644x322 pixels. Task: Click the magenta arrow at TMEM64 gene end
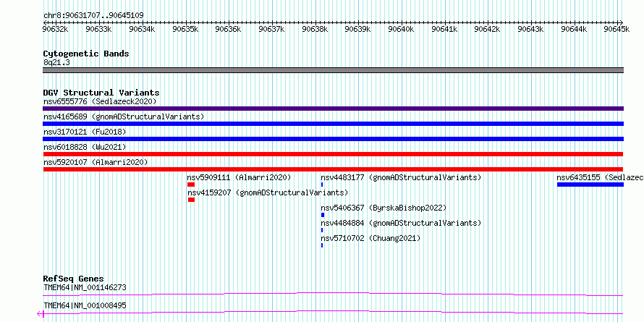point(40,314)
